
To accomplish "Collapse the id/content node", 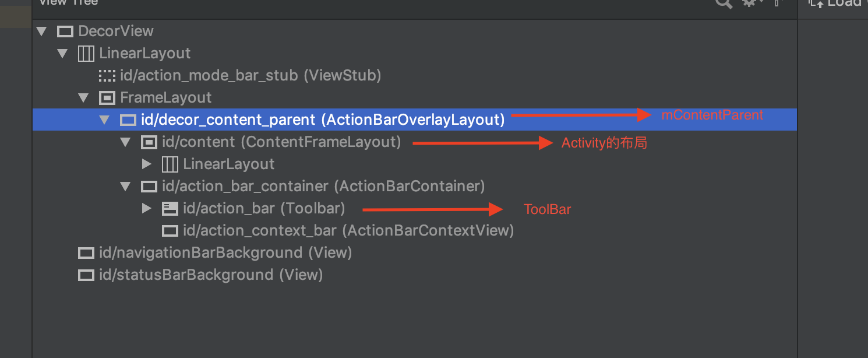I will point(125,142).
